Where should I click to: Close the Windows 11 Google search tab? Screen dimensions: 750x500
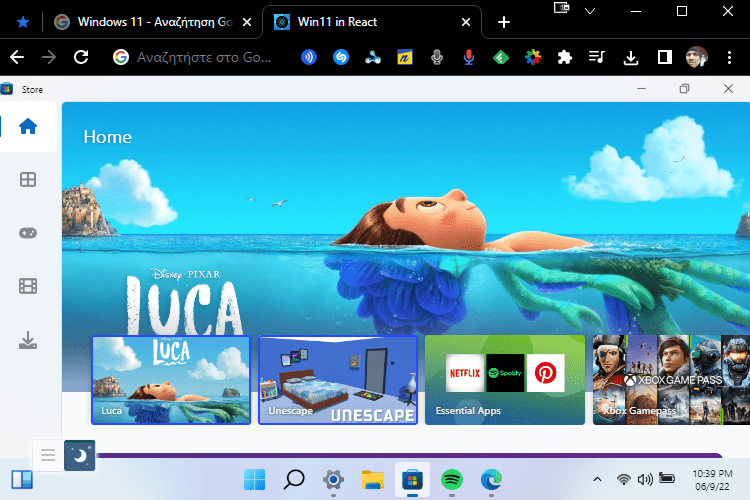[247, 22]
